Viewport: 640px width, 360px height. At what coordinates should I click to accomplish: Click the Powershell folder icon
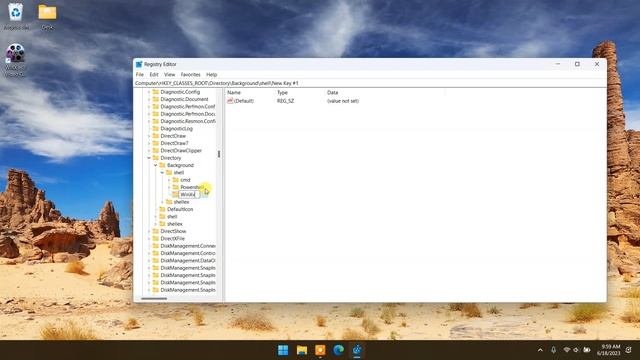tap(176, 187)
